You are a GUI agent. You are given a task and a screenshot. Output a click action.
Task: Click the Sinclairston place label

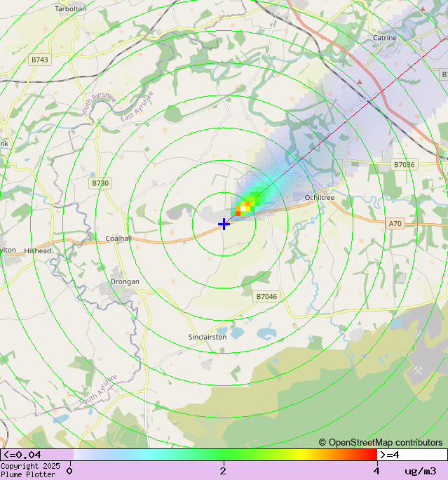click(208, 337)
